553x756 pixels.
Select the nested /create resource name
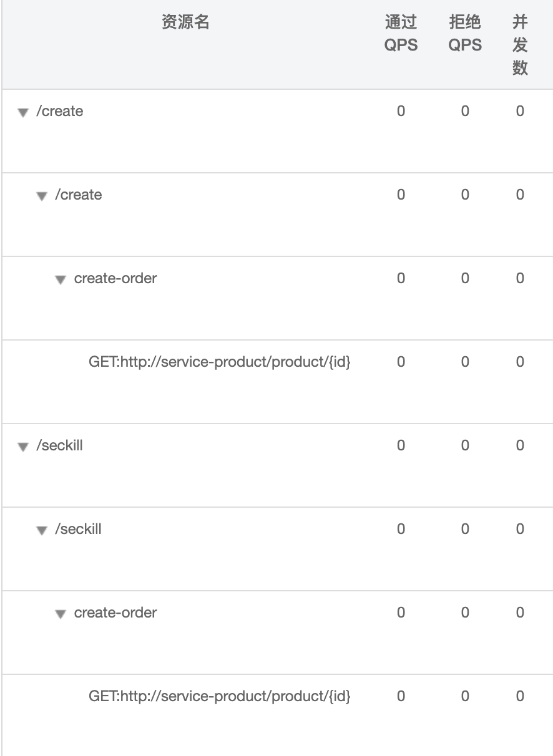(79, 195)
